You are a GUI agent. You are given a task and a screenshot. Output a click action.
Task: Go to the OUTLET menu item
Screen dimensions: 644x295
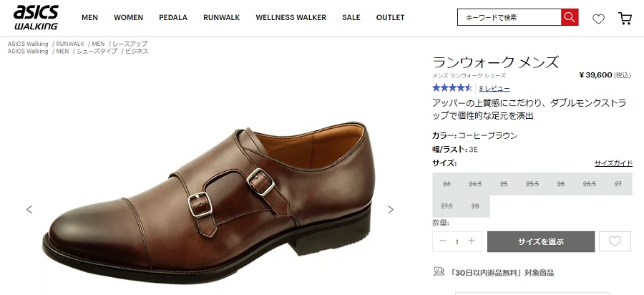point(390,17)
